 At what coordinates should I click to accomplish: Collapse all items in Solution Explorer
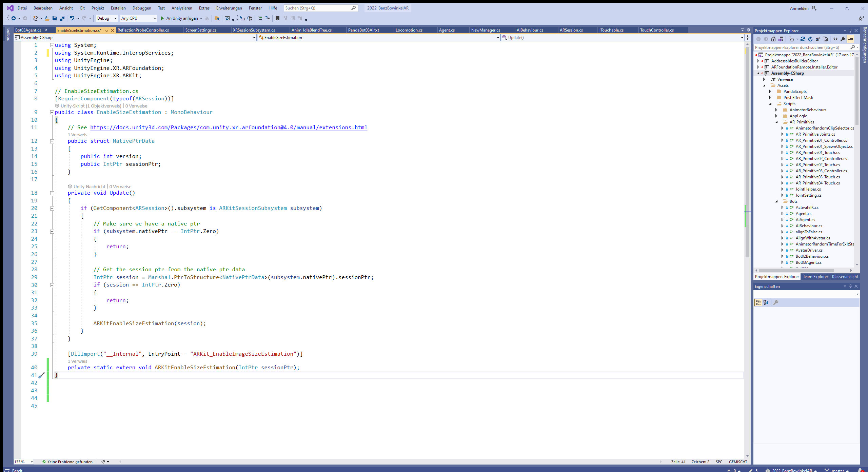click(818, 39)
